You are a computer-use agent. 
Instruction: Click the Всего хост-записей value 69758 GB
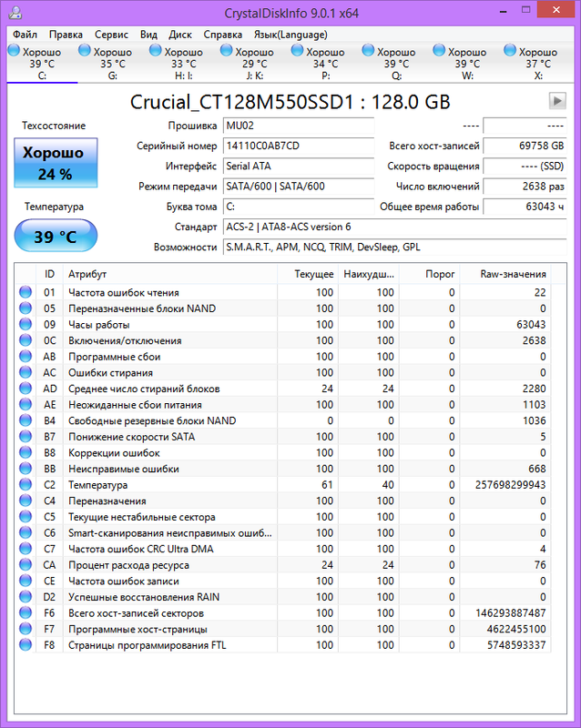pyautogui.click(x=525, y=146)
